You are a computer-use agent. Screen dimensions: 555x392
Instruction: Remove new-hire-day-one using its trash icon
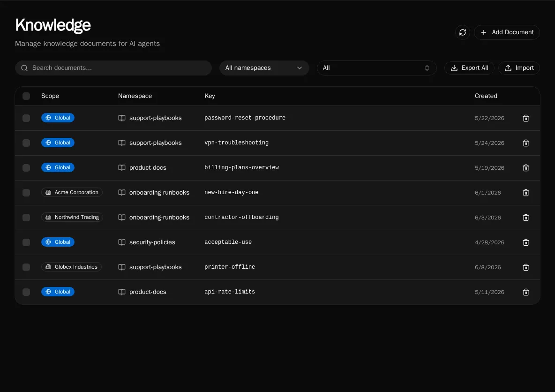coord(525,193)
